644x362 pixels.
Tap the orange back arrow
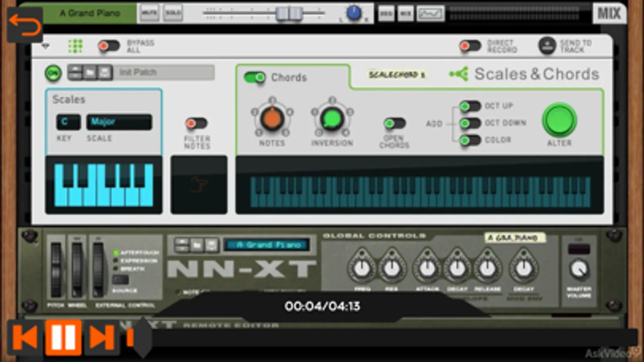click(25, 25)
